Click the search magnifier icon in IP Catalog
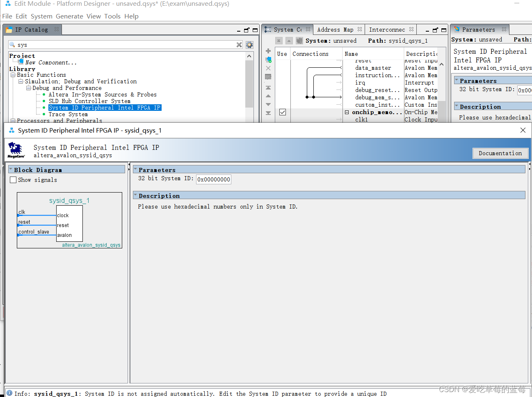The image size is (532, 397). pyautogui.click(x=12, y=45)
